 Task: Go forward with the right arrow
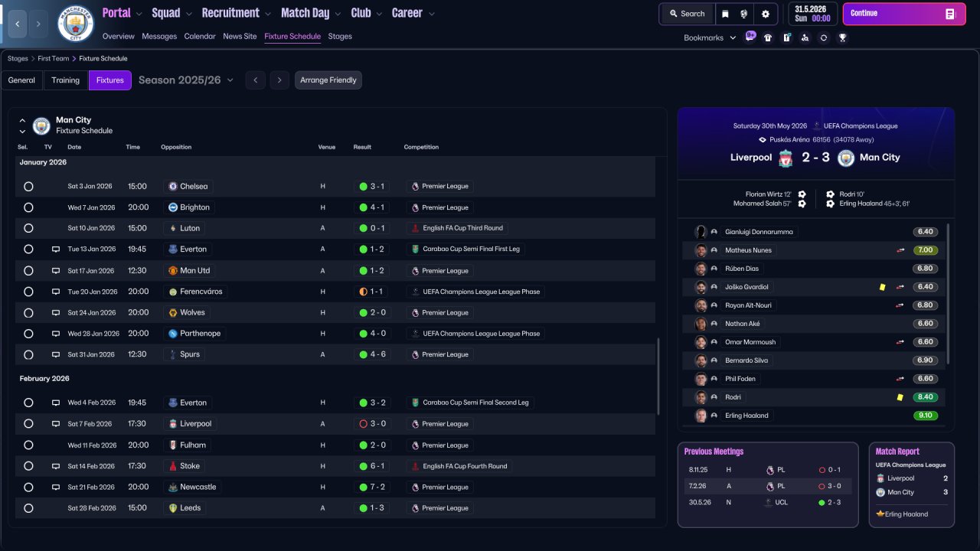coord(38,24)
